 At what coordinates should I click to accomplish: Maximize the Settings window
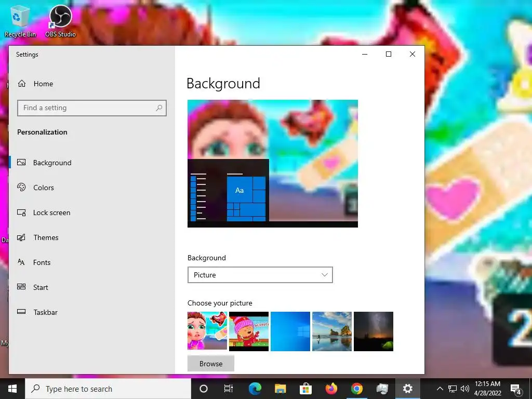pos(389,54)
